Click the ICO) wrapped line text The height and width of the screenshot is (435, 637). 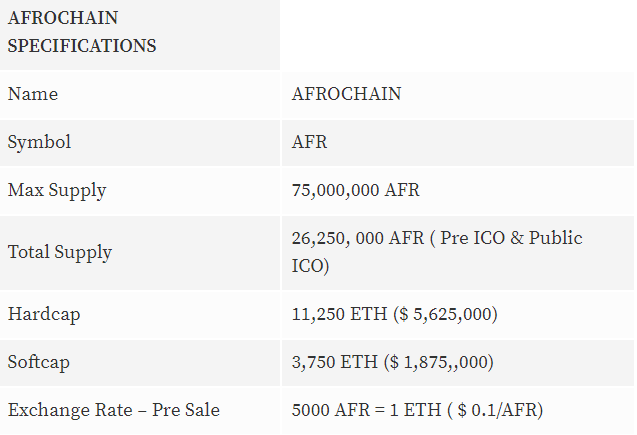coord(310,266)
